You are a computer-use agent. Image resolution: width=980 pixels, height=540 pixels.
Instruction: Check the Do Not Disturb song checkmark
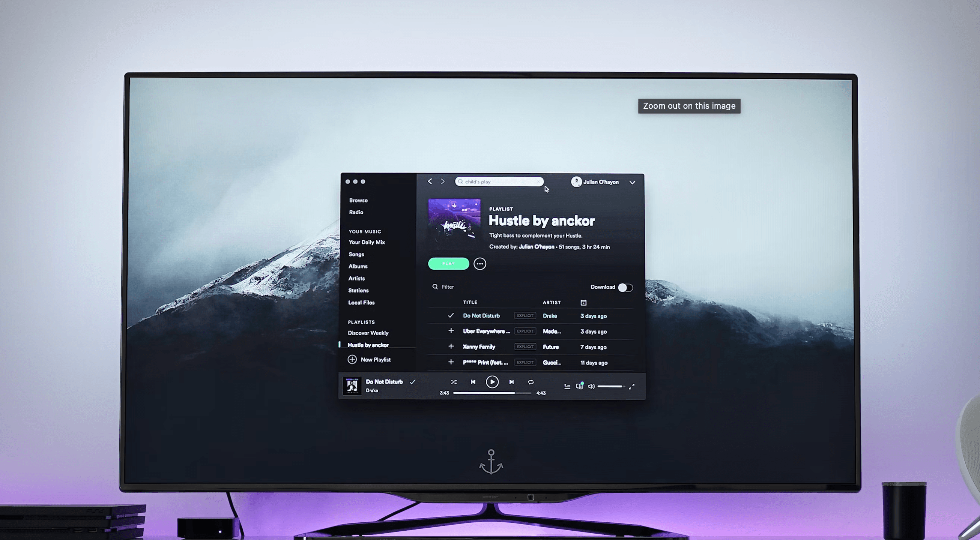pyautogui.click(x=450, y=315)
